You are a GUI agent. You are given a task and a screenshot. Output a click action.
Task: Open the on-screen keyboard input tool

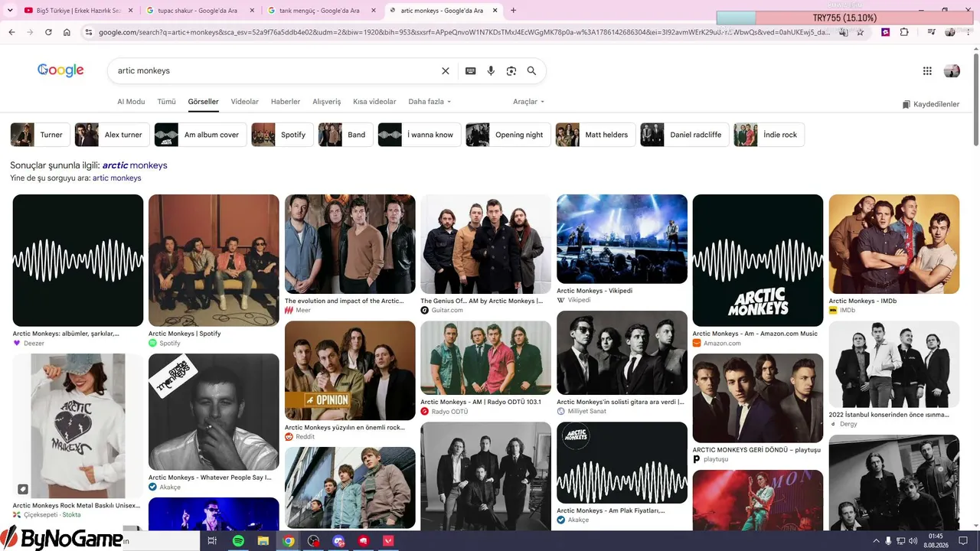point(470,70)
